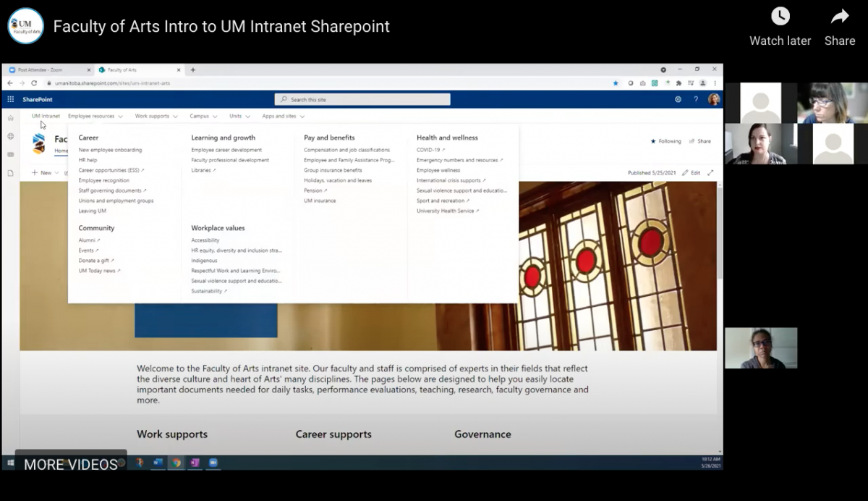Open Chrome extensions puzzle-piece icon
Image resolution: width=868 pixels, height=501 pixels.
pos(678,83)
